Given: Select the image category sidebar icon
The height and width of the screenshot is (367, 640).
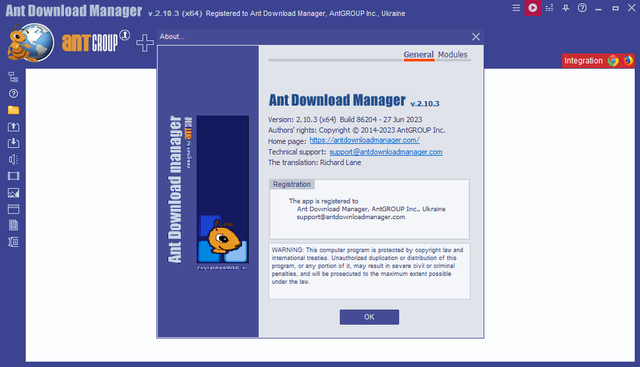Looking at the screenshot, I should [13, 193].
